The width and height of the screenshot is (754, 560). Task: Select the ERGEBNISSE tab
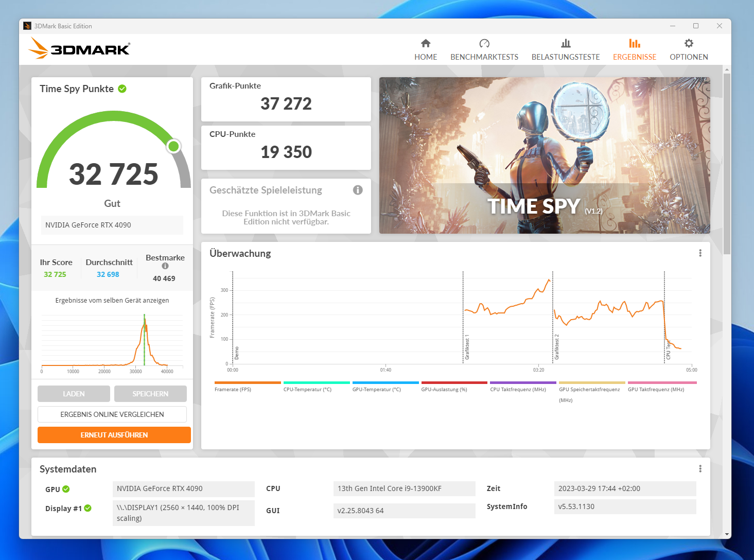[635, 50]
